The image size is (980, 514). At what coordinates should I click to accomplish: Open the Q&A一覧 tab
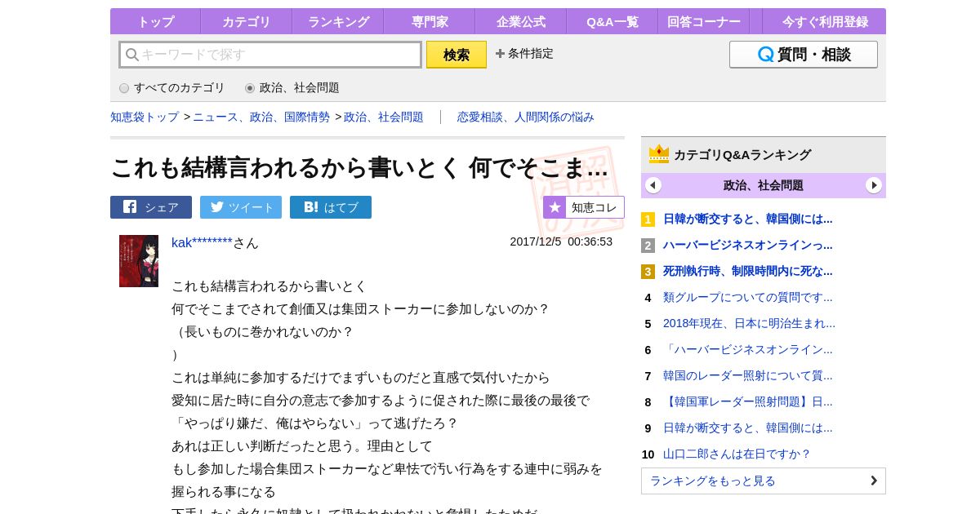(612, 22)
